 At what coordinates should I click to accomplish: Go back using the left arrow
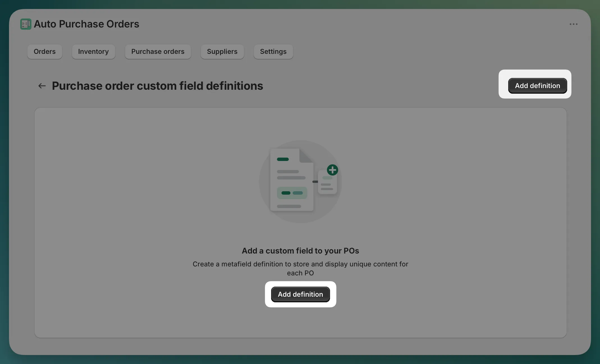tap(42, 86)
